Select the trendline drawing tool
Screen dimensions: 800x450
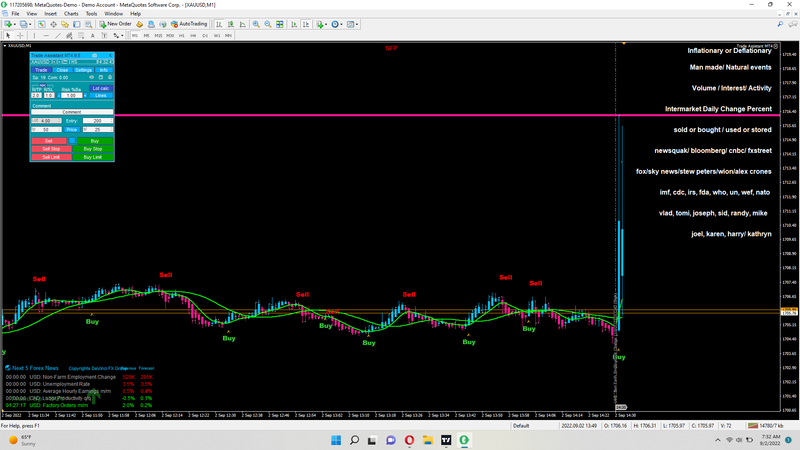[58, 36]
